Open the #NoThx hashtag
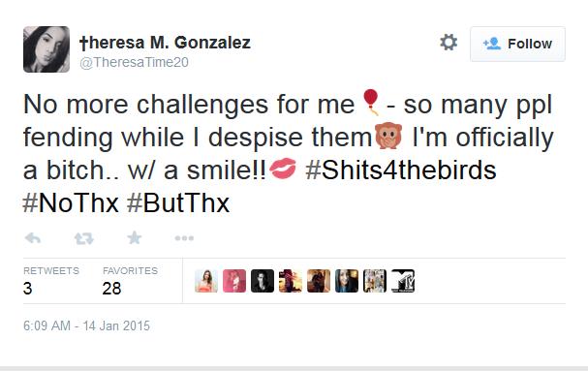Viewport: 588px width, 371px height. coord(71,203)
